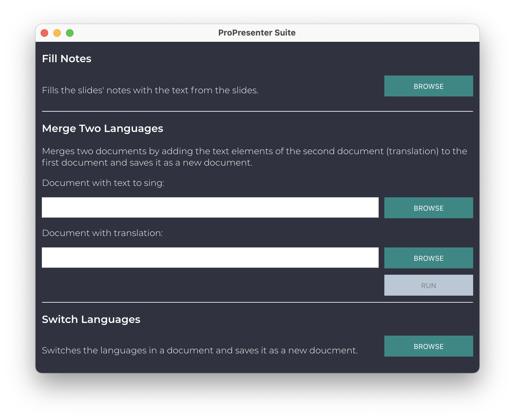Click the 'Merges two documents' description text
This screenshot has height=420, width=515.
pos(254,157)
